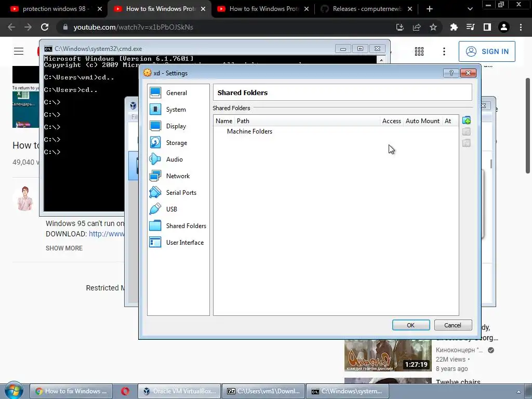The height and width of the screenshot is (399, 532).
Task: Cancel the xd Settings dialog
Action: tap(453, 325)
